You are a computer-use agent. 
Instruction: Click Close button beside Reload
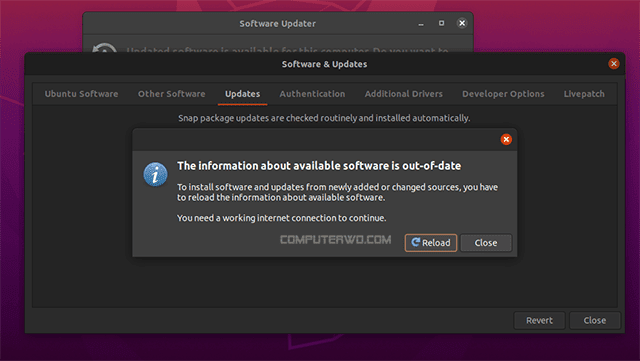pyautogui.click(x=486, y=243)
